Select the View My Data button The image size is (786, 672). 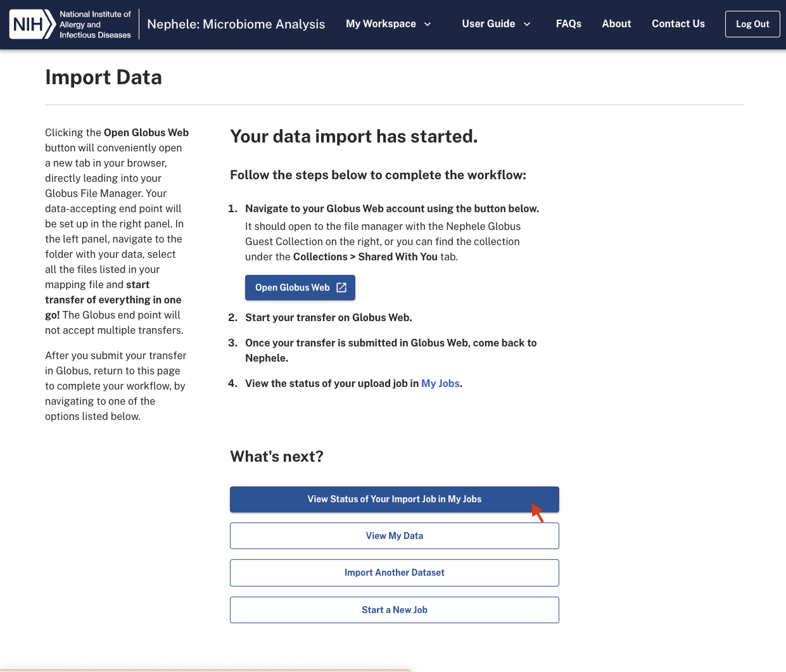click(x=394, y=536)
